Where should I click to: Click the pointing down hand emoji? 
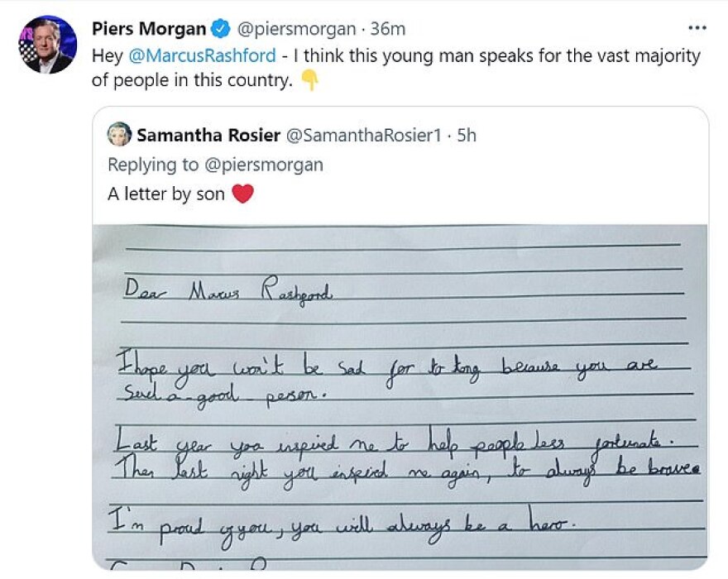point(310,81)
